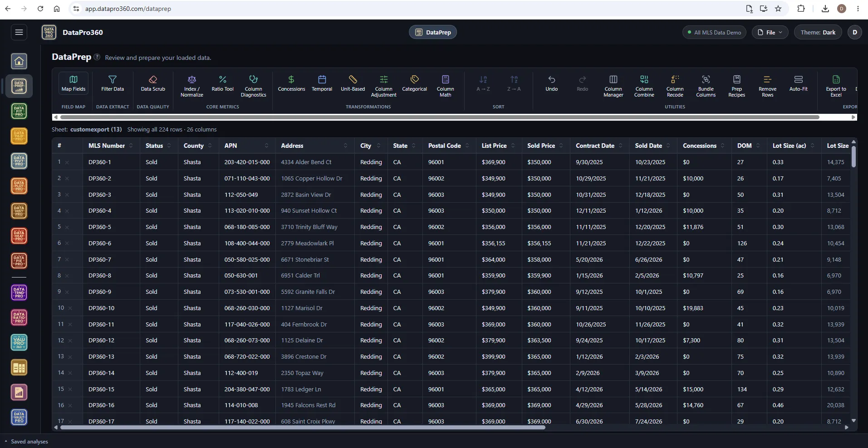Open the Column Manager
The image size is (868, 448).
point(613,86)
